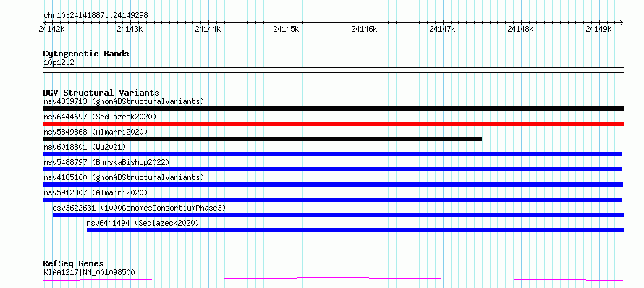Click the nsv6444697 (Sedlazeck2020) label
The width and height of the screenshot is (644, 288).
[100, 117]
